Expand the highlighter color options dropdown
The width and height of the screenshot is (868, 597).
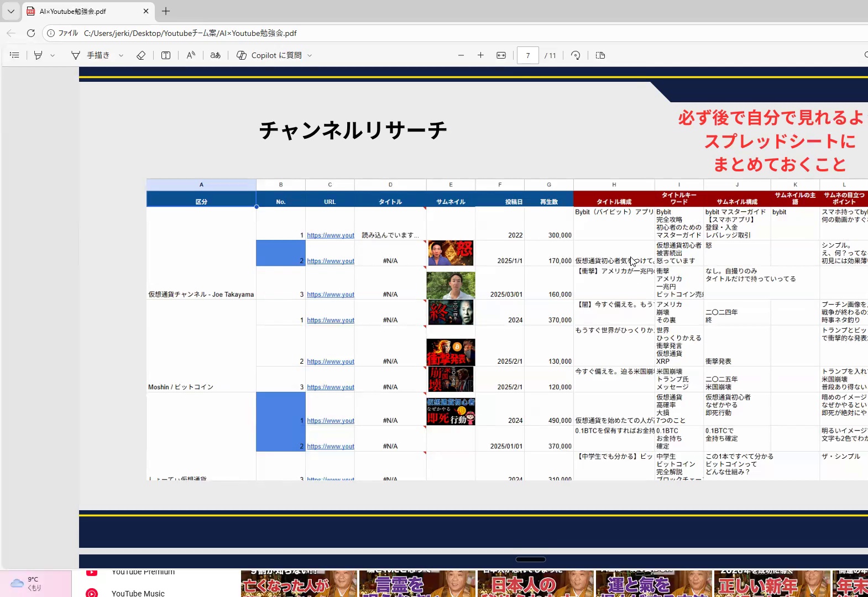pos(53,55)
